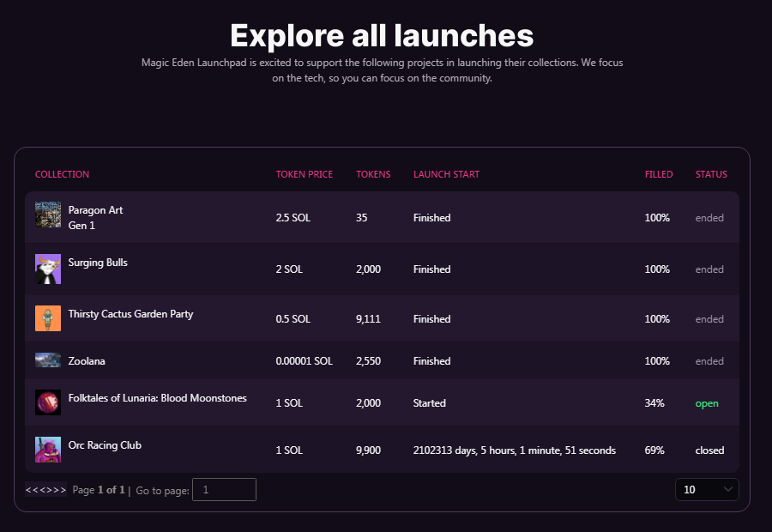The image size is (772, 532).
Task: Select the 100% filled value for Zoolana
Action: tap(657, 361)
